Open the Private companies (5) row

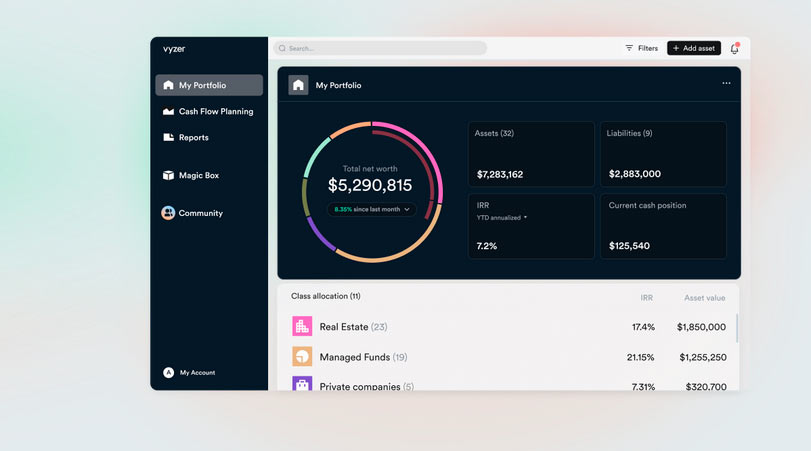point(509,384)
